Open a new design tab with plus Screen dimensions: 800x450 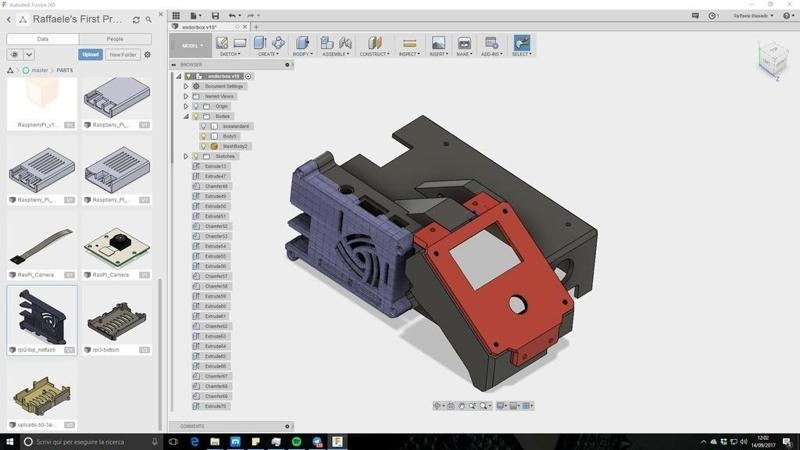click(x=256, y=27)
